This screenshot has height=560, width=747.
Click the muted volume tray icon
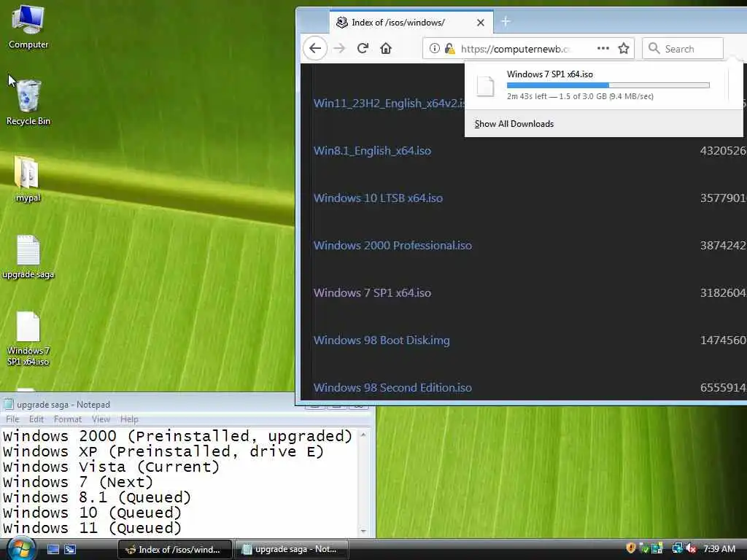(x=692, y=548)
